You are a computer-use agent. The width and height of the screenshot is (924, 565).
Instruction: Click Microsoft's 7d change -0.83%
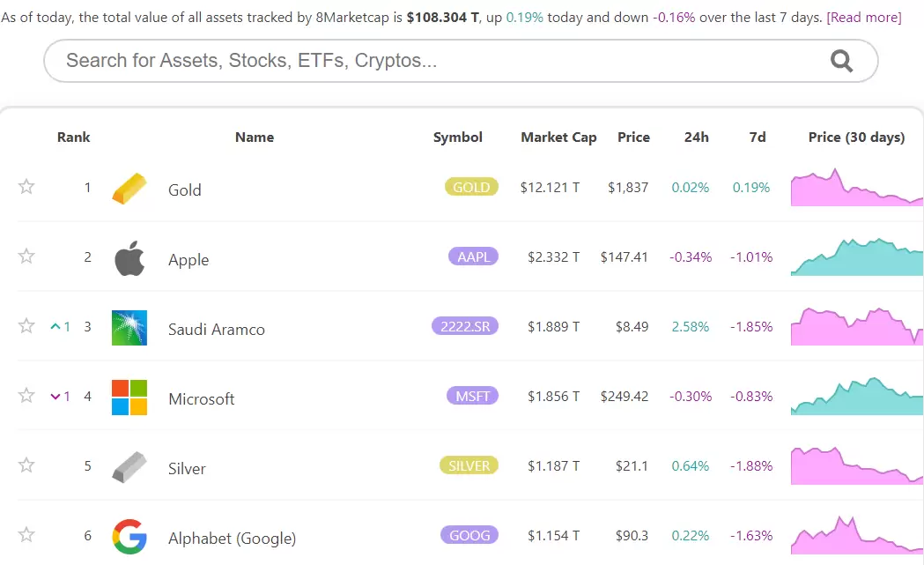(751, 397)
